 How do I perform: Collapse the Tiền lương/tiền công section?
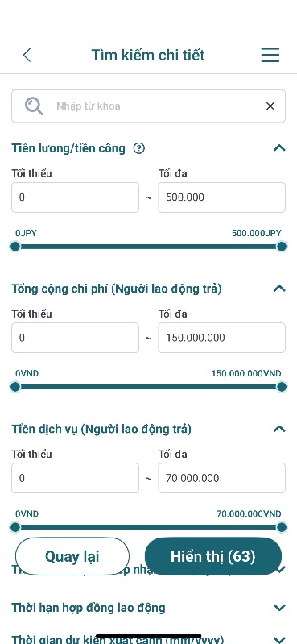pyautogui.click(x=279, y=147)
